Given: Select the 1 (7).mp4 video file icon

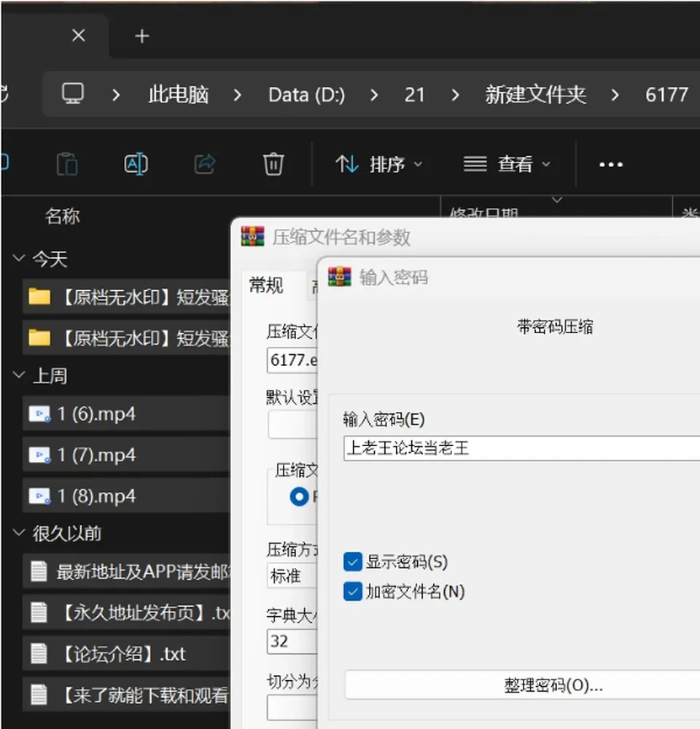Looking at the screenshot, I should [x=39, y=455].
